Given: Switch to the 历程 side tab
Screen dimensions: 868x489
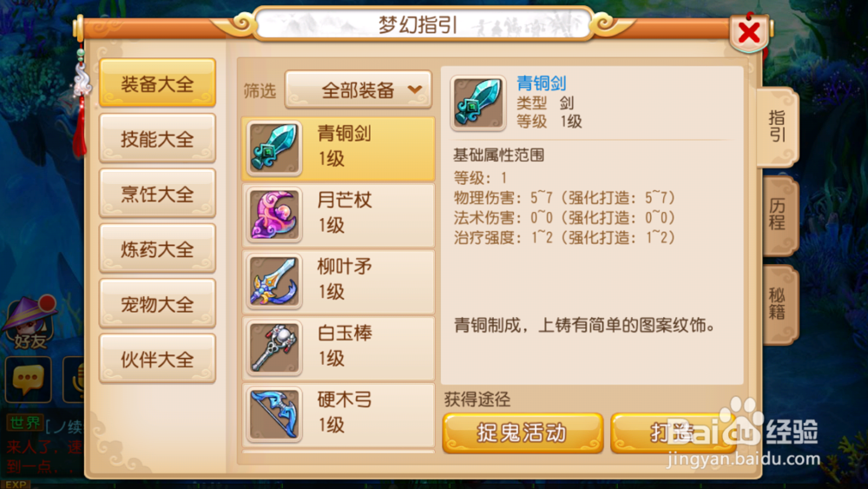Looking at the screenshot, I should pyautogui.click(x=778, y=215).
